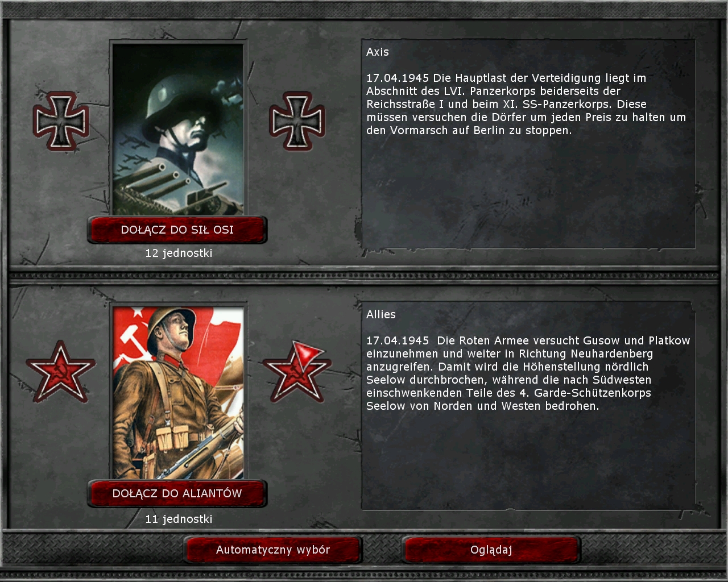Choose the Soviet rifleman poster
This screenshot has height=582, width=728.
(x=178, y=393)
